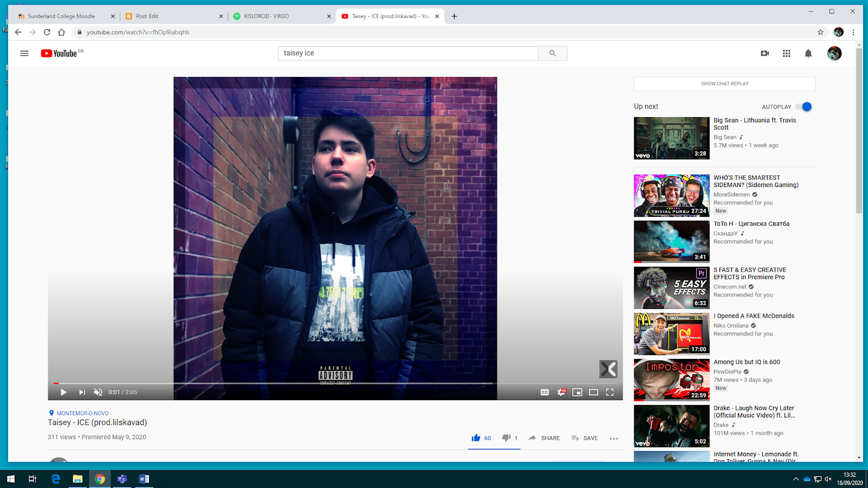Open 5 Fast & Easy Creative Effects title
Viewport: 868px width, 488px height.
pos(750,273)
